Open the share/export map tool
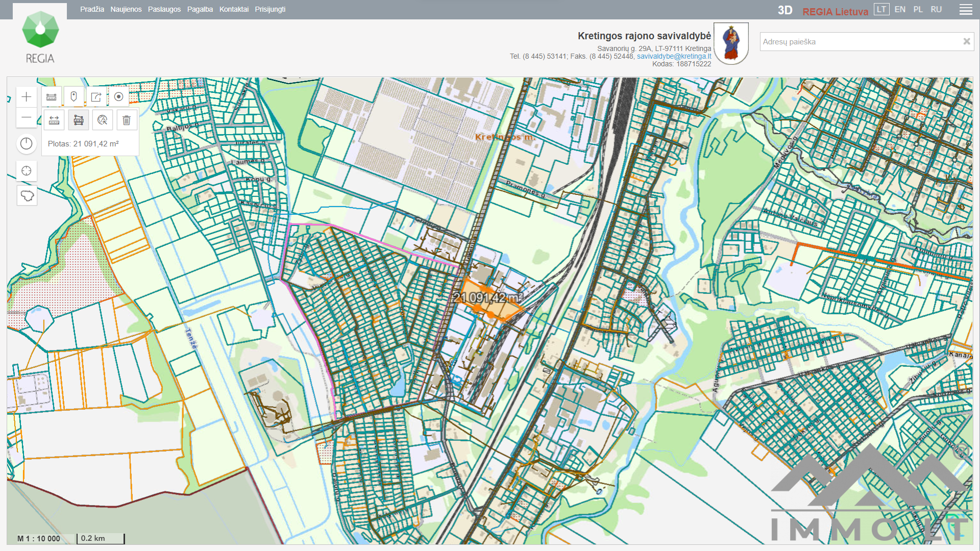980x551 pixels. (x=96, y=96)
